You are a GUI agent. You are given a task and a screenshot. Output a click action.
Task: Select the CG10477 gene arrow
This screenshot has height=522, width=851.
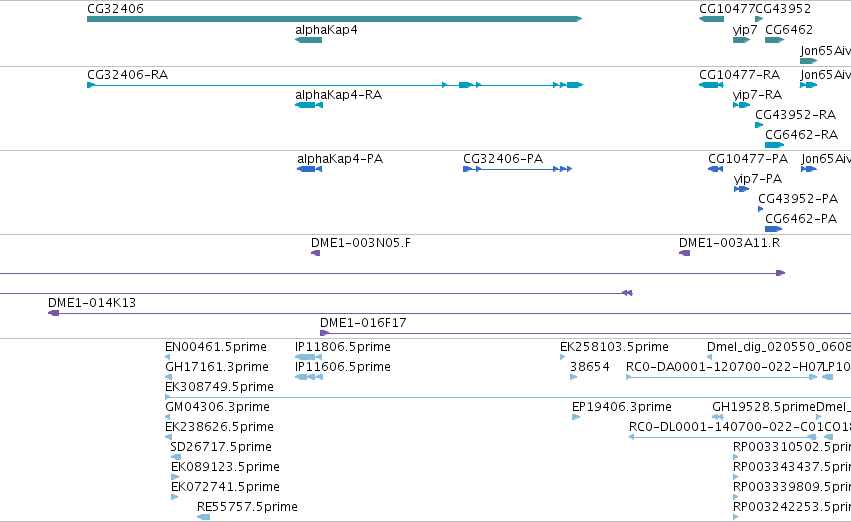[712, 19]
